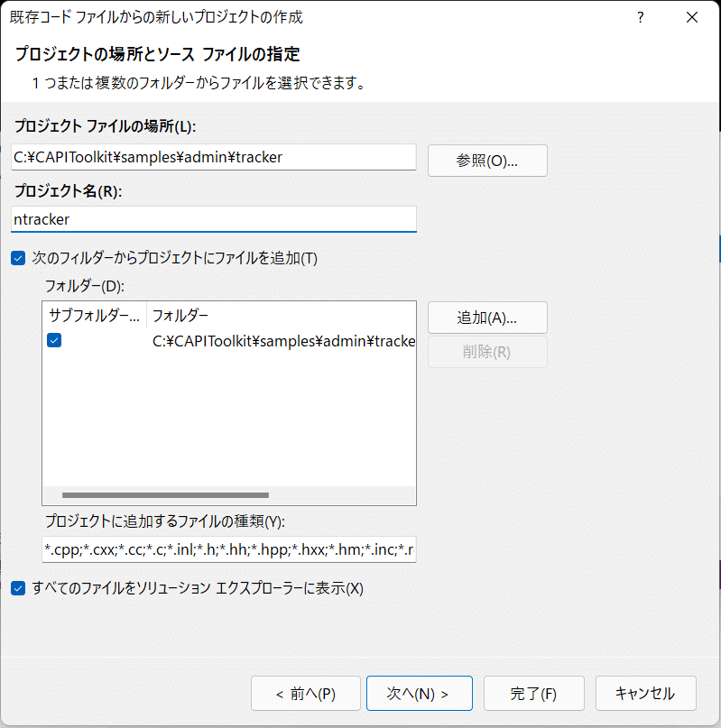Focus the project file location field

214,157
